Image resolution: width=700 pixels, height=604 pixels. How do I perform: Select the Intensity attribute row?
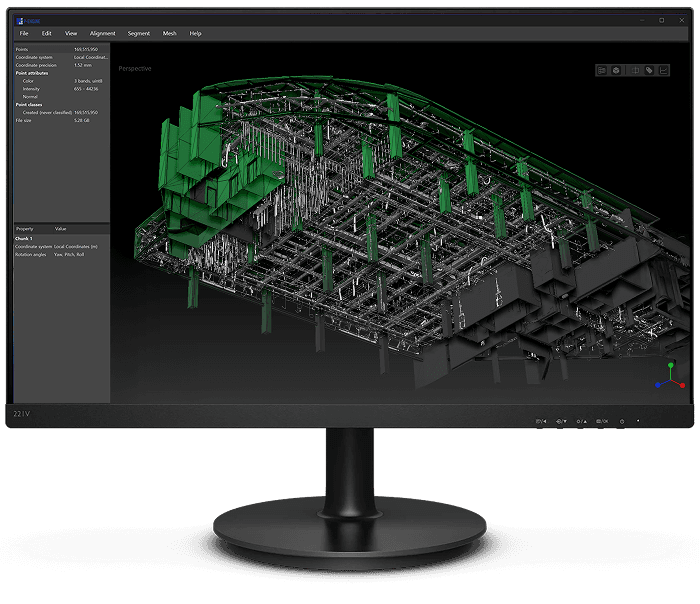(x=62, y=89)
